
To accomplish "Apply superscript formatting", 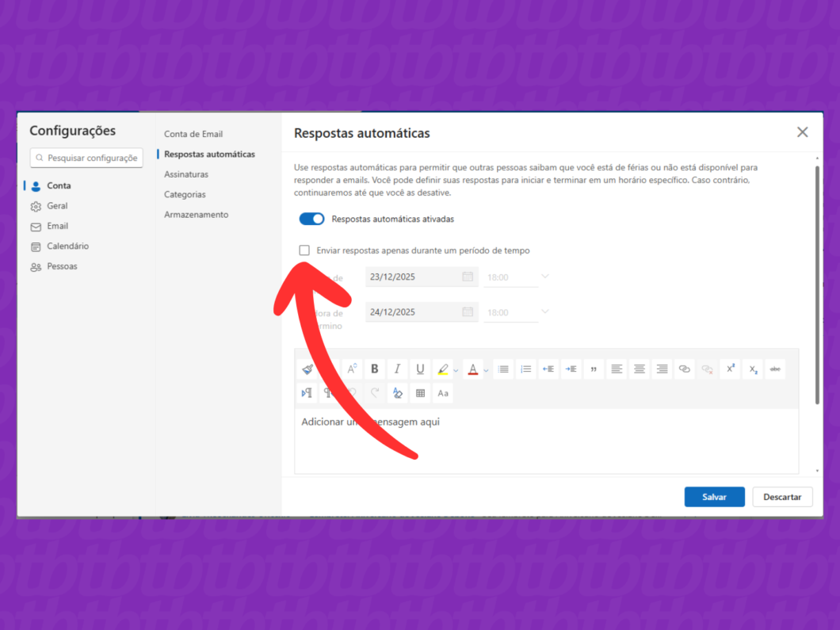I will click(729, 368).
